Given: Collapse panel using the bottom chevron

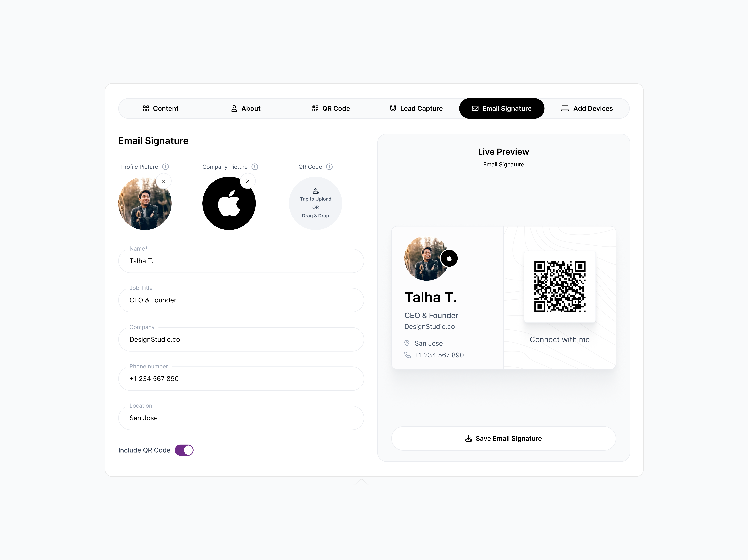Looking at the screenshot, I should 361,482.
